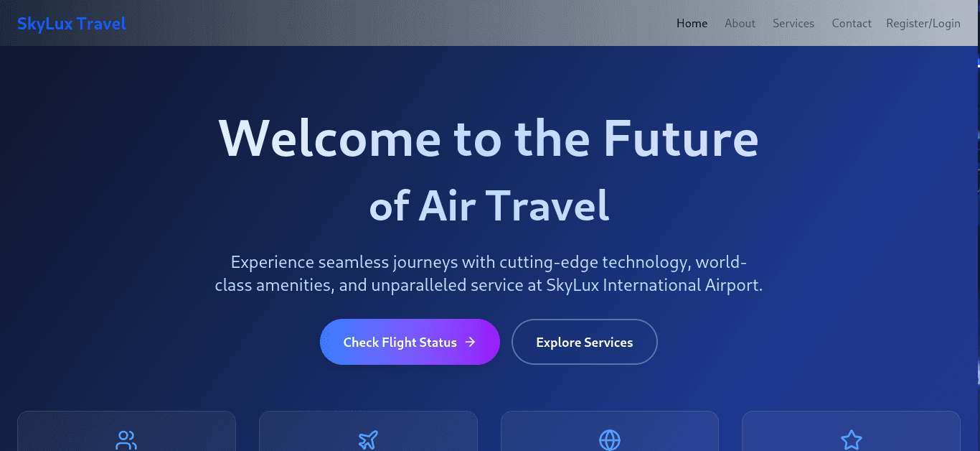Viewport: 980px width, 451px height.
Task: Click the word Future in the headline
Action: tap(680, 137)
